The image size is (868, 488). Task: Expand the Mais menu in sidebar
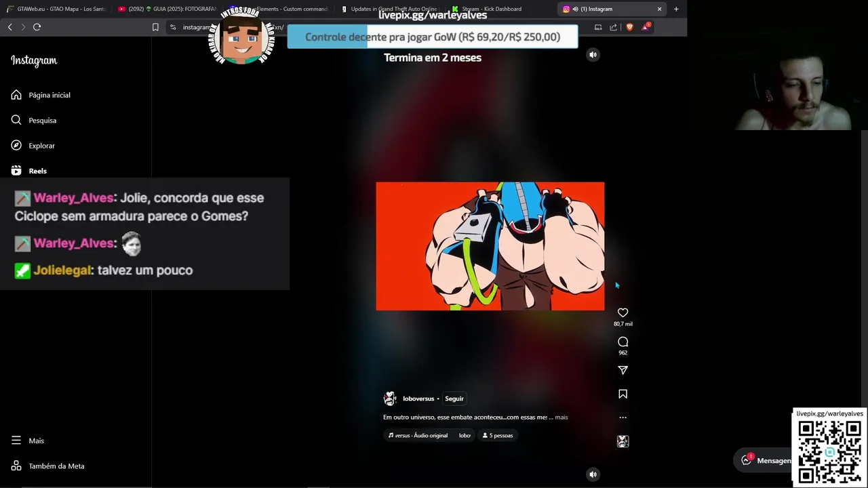(x=28, y=441)
